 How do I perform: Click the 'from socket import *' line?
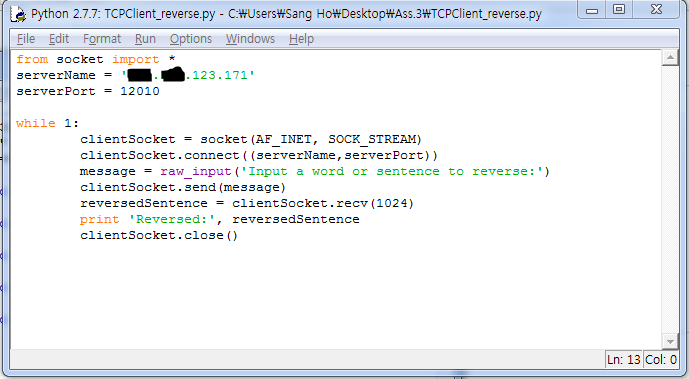click(96, 59)
